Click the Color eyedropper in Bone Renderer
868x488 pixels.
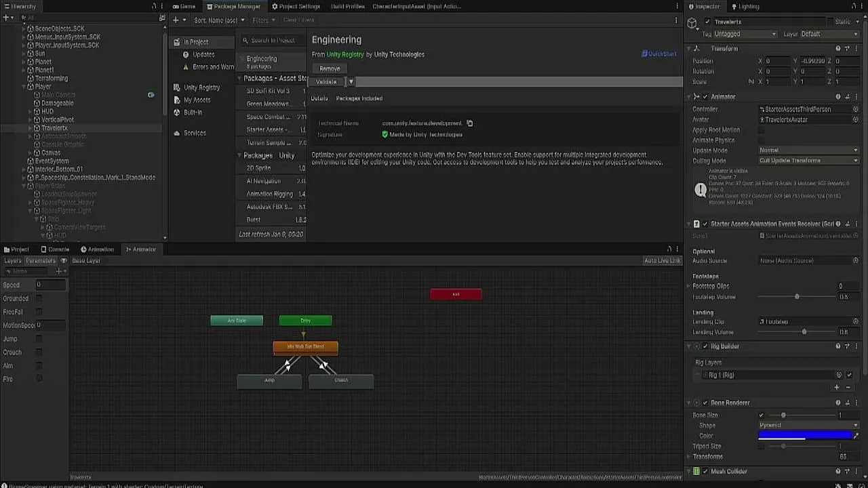pos(856,436)
